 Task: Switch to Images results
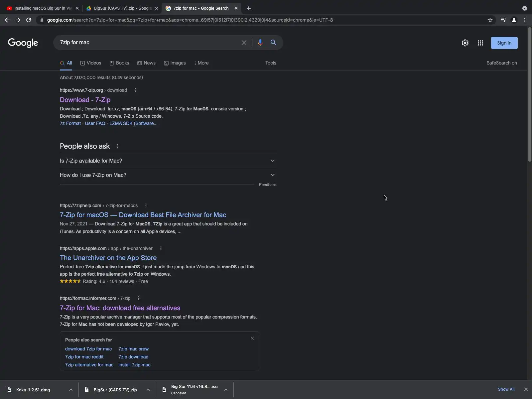point(175,63)
